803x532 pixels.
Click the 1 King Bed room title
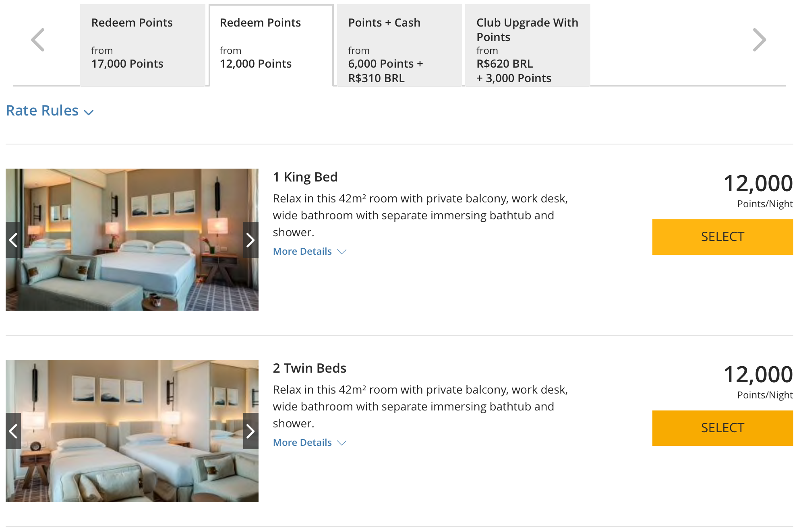(x=305, y=177)
